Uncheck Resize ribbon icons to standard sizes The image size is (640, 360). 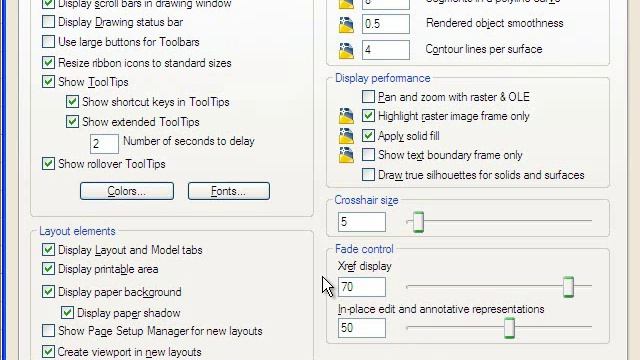click(48, 63)
